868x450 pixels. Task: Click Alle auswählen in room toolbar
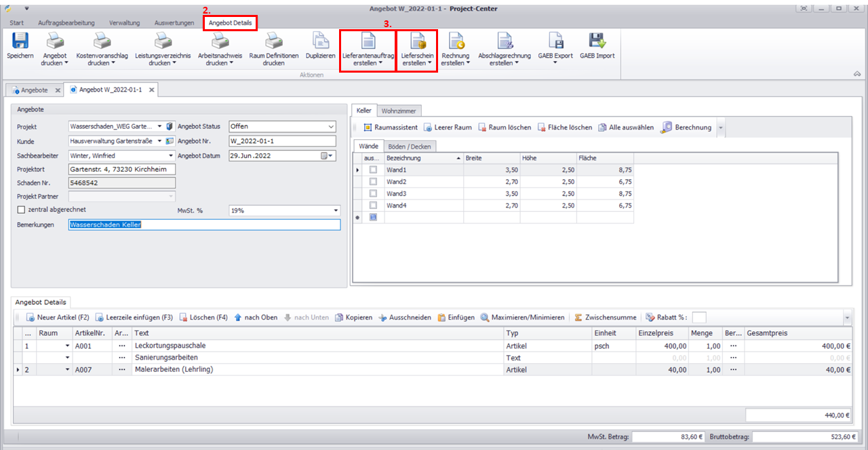(625, 127)
